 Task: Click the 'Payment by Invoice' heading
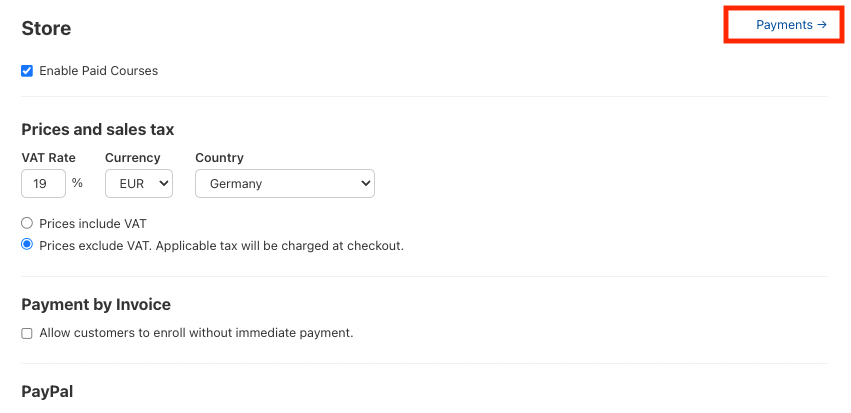pos(96,304)
